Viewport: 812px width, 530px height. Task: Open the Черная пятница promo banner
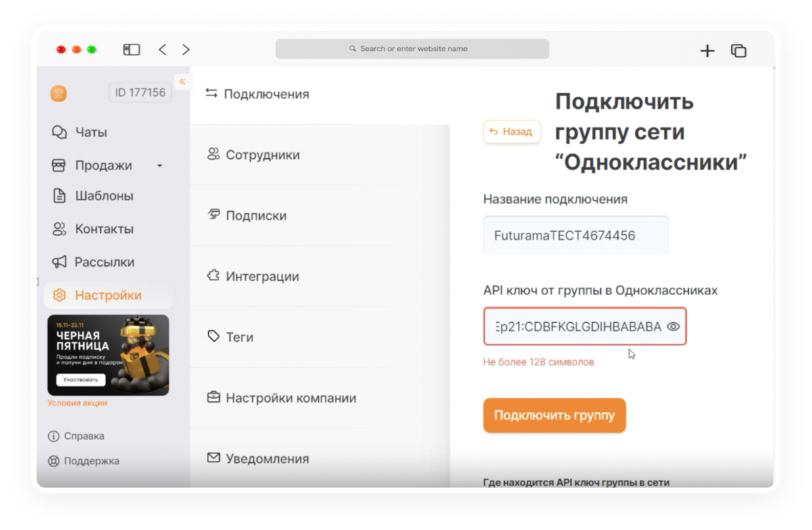click(x=108, y=355)
